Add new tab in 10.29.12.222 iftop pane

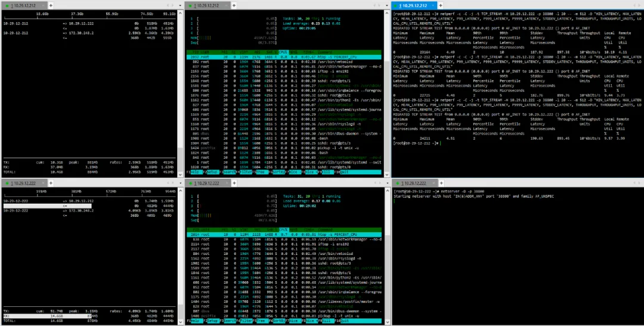click(x=51, y=183)
